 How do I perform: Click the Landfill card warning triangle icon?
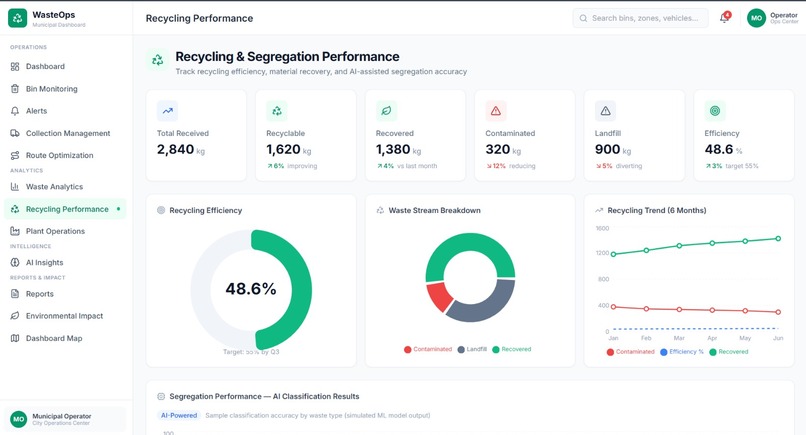605,111
